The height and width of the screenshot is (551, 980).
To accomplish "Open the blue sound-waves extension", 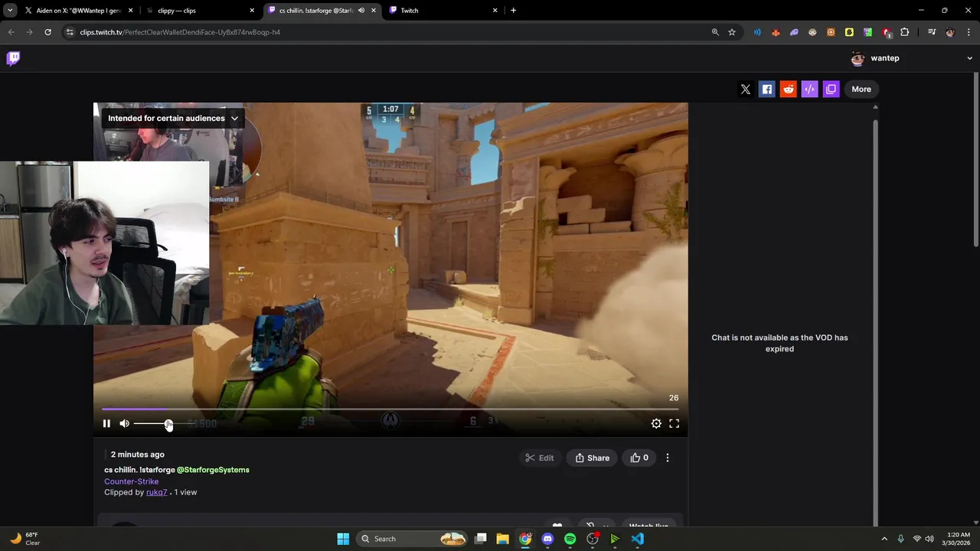I will tap(757, 32).
